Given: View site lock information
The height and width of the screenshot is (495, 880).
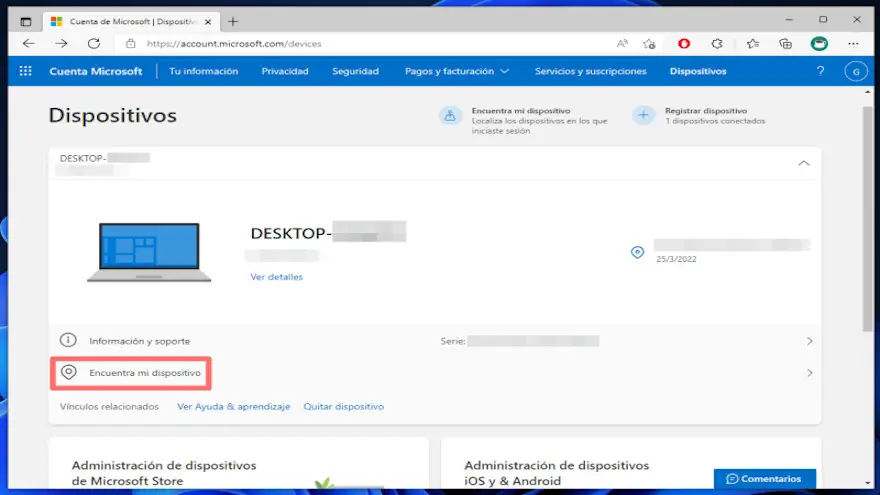Looking at the screenshot, I should 131,44.
